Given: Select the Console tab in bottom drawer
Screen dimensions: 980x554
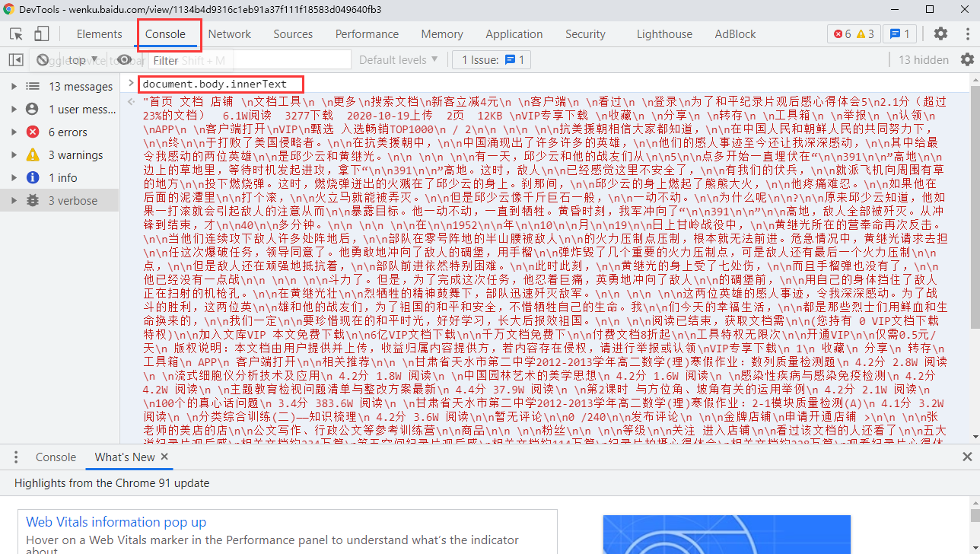Looking at the screenshot, I should coord(56,457).
